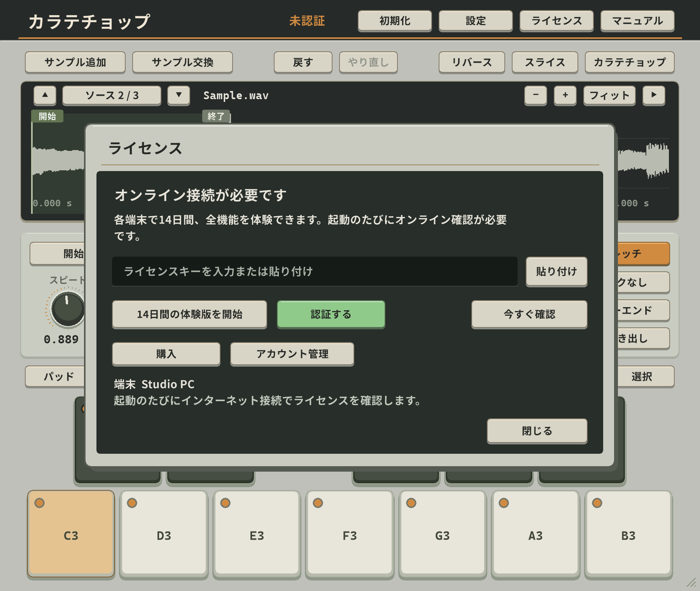This screenshot has width=700, height=591.
Task: Undo with the 戻す button
Action: (x=303, y=62)
